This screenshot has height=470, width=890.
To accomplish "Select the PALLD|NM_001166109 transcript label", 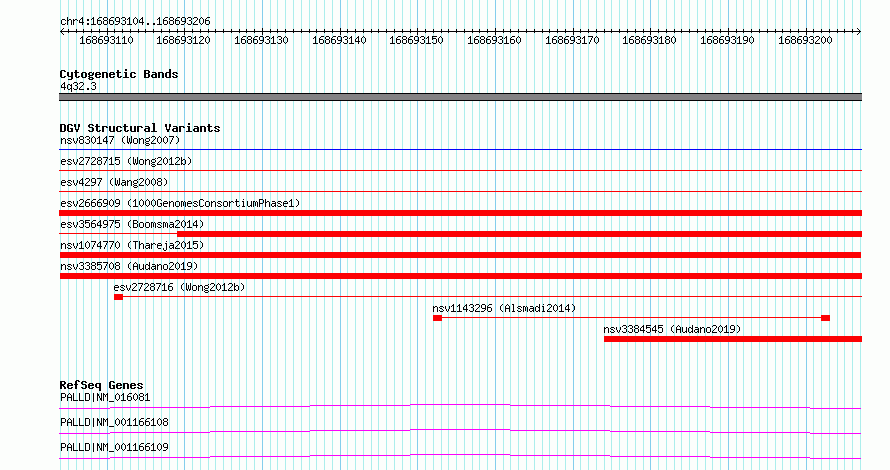I will [x=114, y=447].
